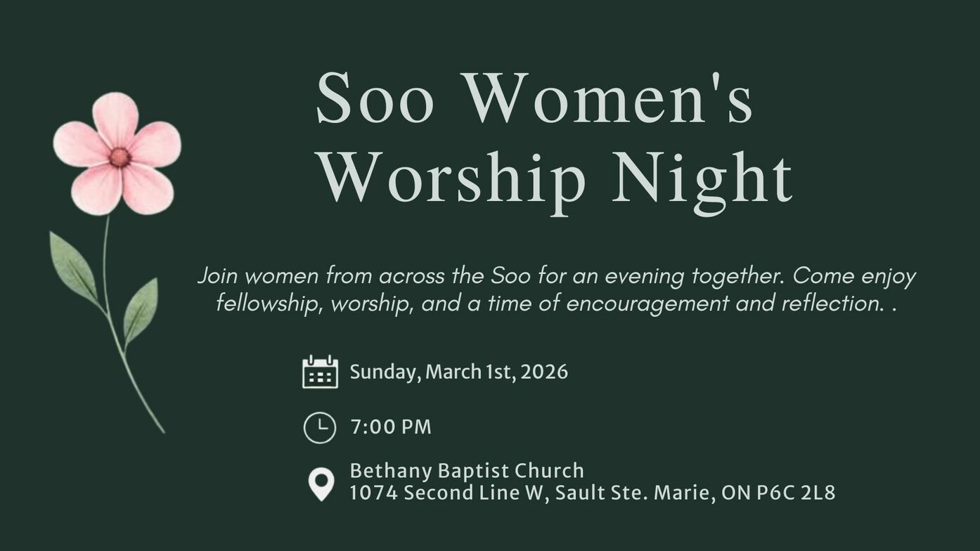Click the clock icon
This screenshot has height=551, width=980.
tap(319, 427)
